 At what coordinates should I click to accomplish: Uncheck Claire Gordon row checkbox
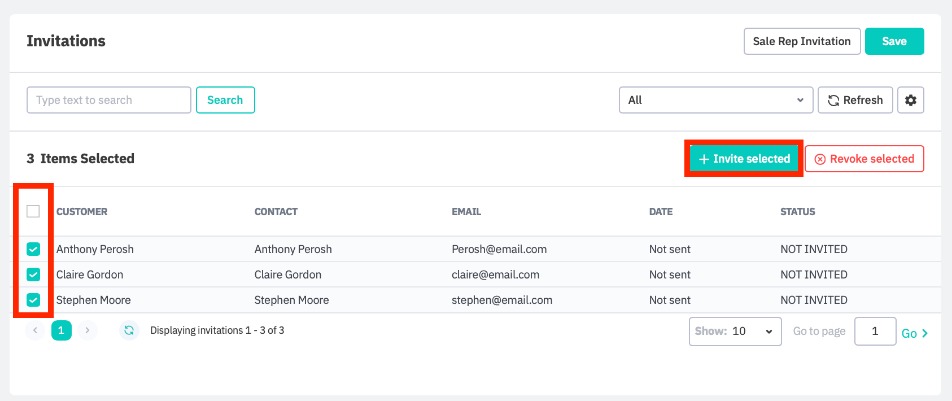coord(33,275)
